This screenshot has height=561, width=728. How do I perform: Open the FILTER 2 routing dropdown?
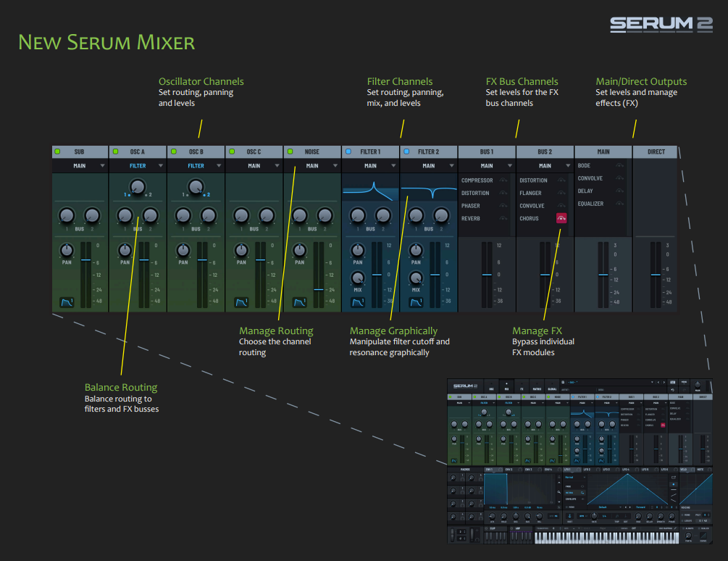point(429,166)
